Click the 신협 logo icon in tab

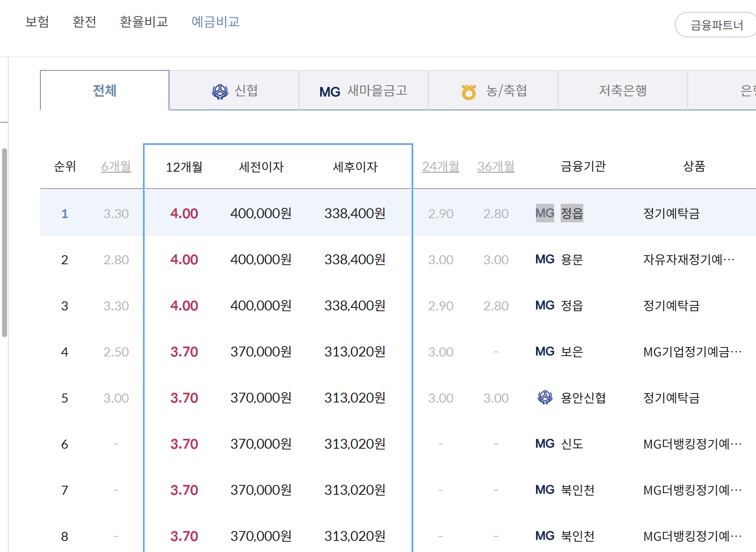pos(220,91)
